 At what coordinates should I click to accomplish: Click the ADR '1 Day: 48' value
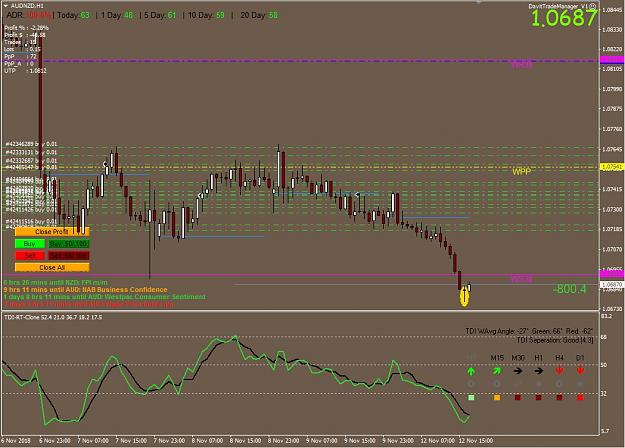click(117, 15)
